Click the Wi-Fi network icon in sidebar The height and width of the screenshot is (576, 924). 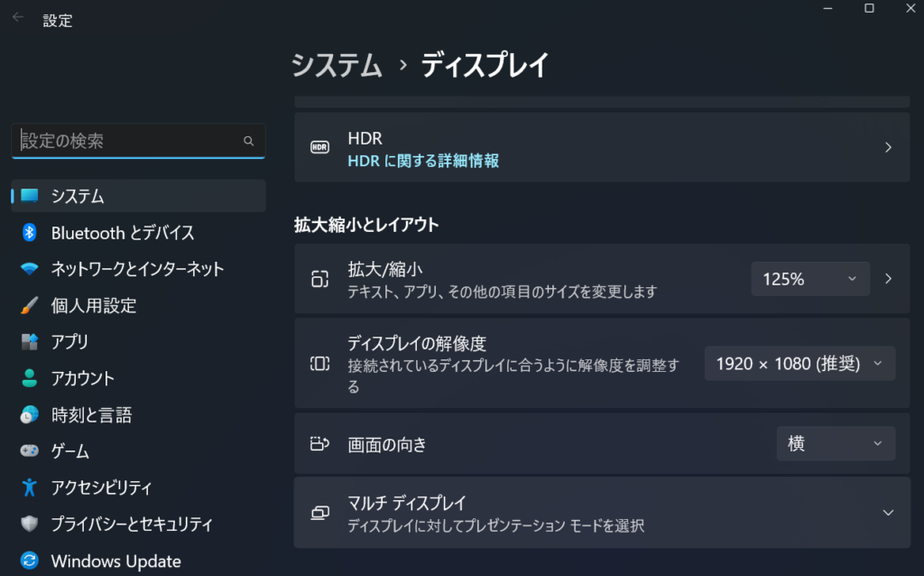click(x=29, y=269)
